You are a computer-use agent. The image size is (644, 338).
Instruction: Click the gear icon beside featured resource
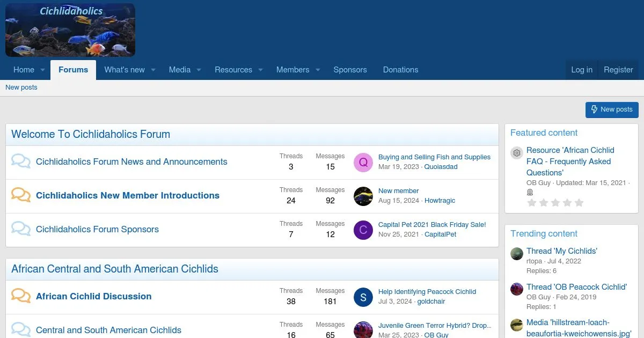[517, 153]
